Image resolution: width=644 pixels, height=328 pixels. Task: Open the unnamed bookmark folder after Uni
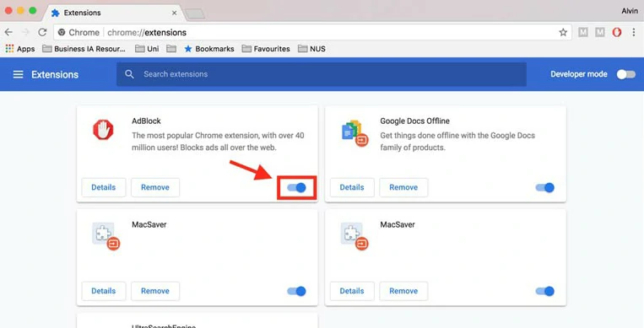tap(171, 48)
